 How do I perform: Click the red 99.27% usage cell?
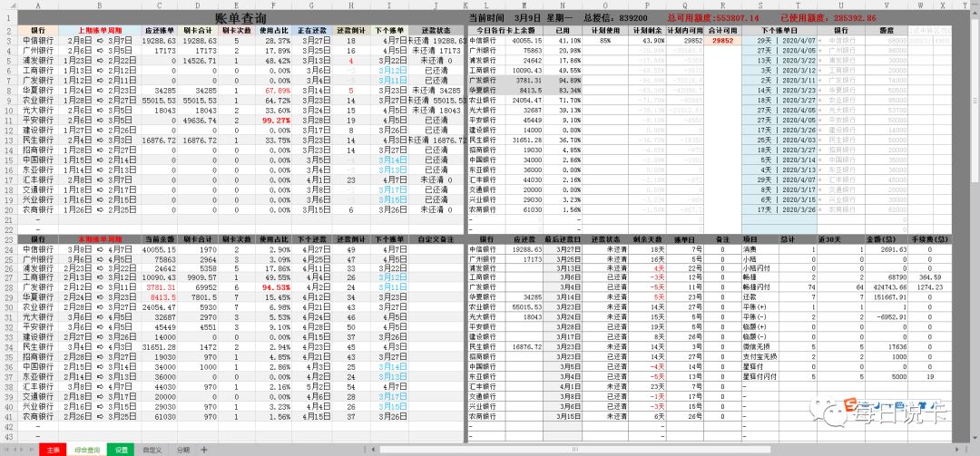click(275, 120)
